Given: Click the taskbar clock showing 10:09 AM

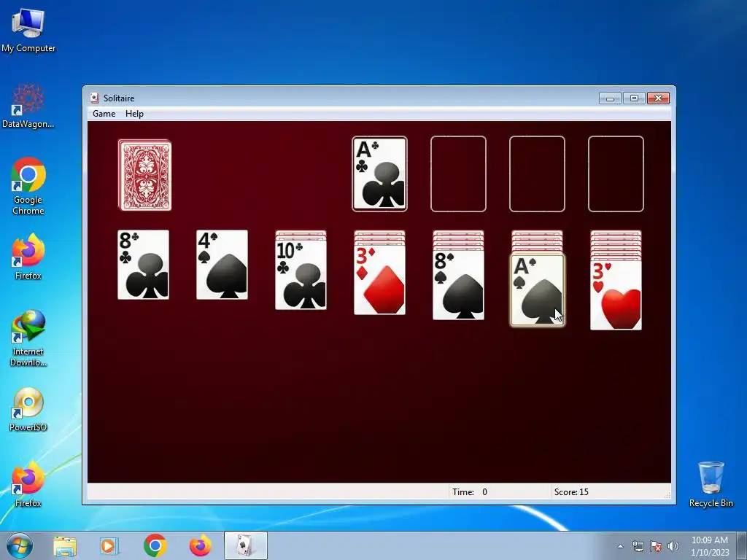Looking at the screenshot, I should [x=710, y=546].
